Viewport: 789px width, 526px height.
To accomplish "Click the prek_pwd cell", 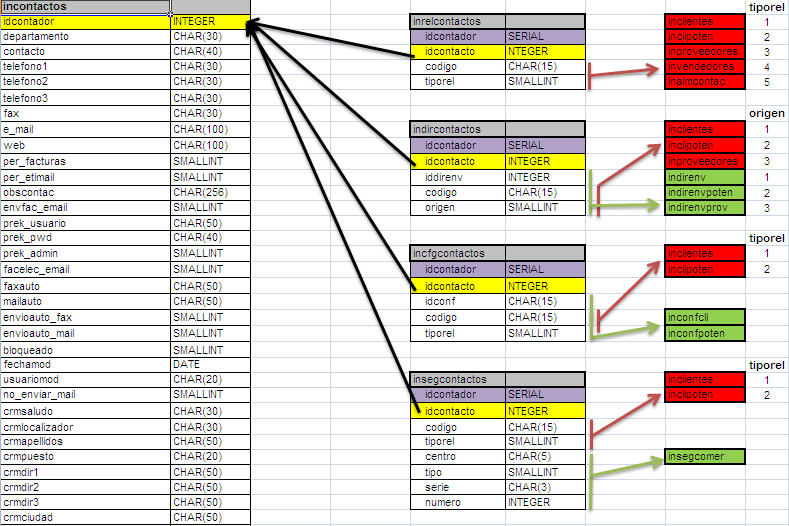I will click(x=85, y=238).
